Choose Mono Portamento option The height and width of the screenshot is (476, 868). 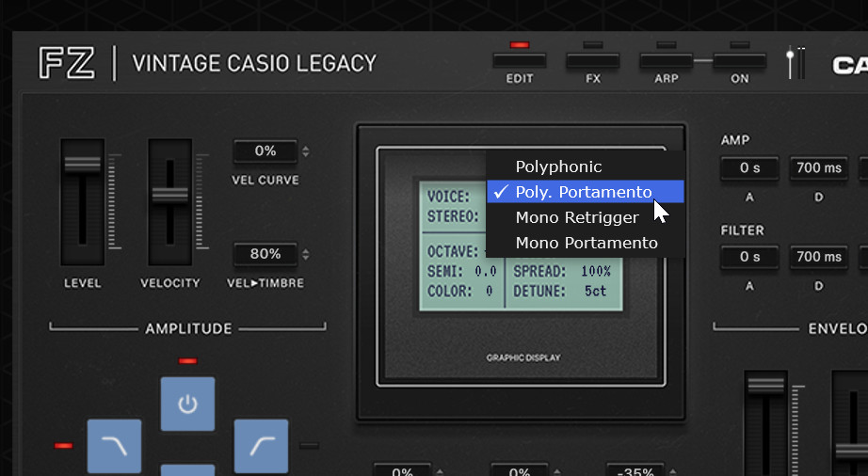click(587, 243)
